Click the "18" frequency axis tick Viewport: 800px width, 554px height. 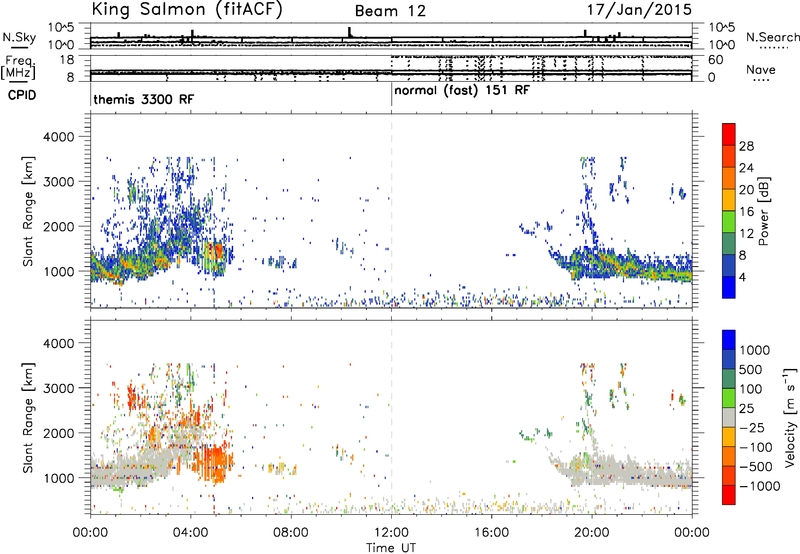(x=67, y=60)
